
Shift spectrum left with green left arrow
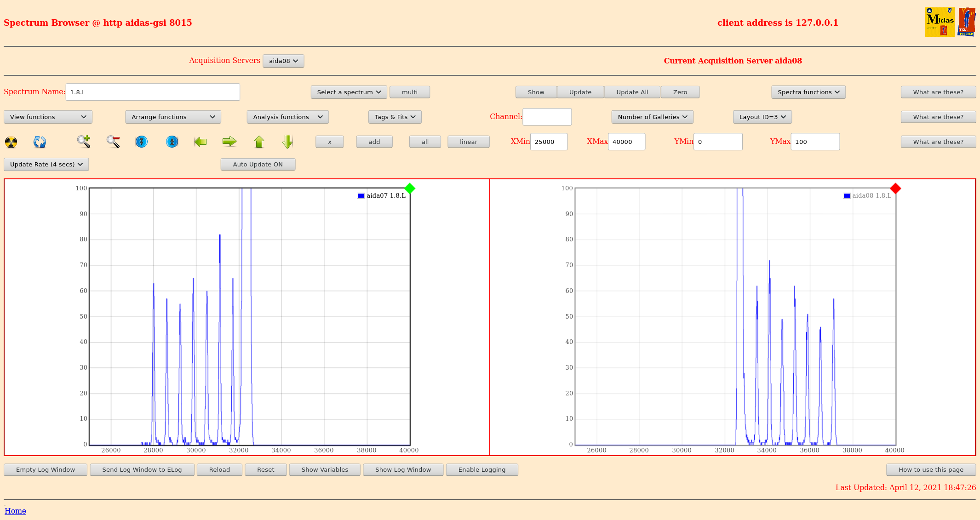pos(201,142)
